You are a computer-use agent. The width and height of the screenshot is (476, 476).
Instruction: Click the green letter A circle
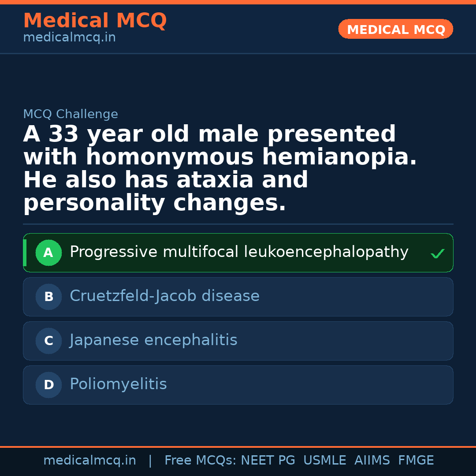click(x=48, y=253)
